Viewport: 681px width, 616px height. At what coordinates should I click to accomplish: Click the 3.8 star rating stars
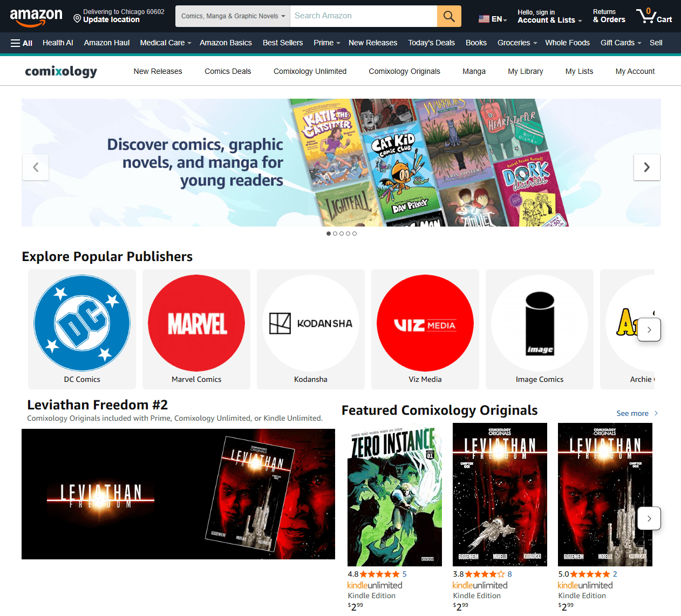(x=485, y=574)
